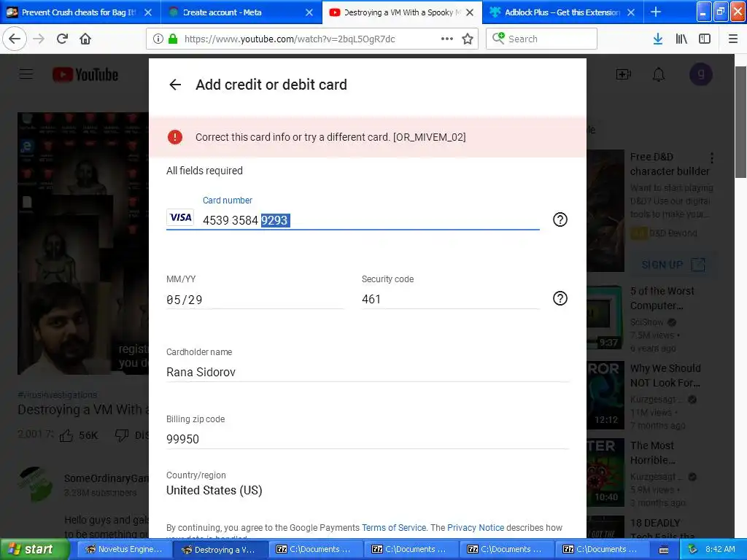Open the YouTube guide hamburger menu
747x560 pixels.
26,74
